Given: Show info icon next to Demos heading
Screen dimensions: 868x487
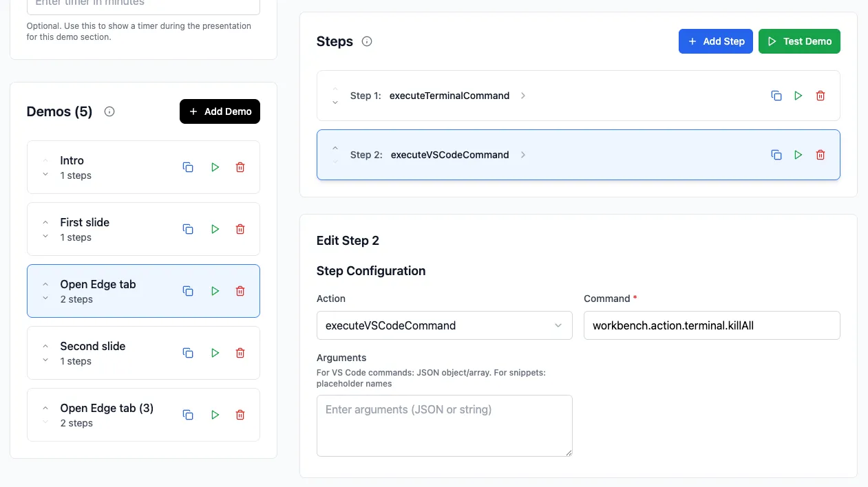Looking at the screenshot, I should [109, 111].
